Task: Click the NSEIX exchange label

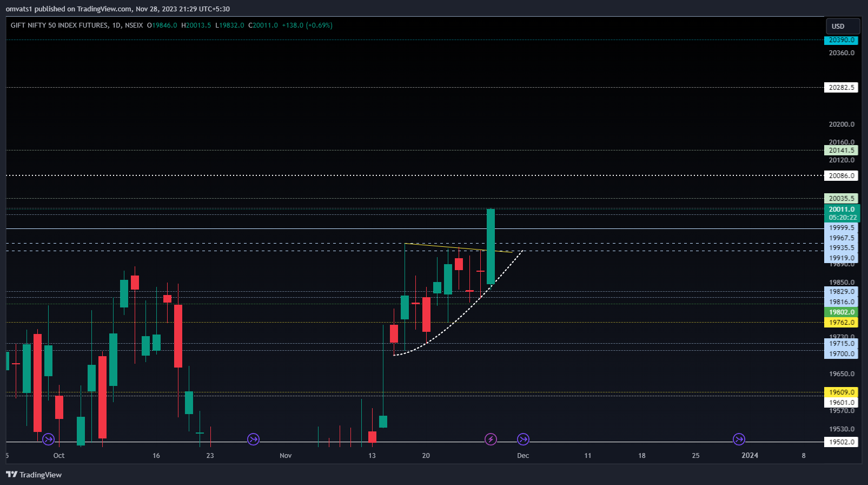Action: pyautogui.click(x=134, y=25)
